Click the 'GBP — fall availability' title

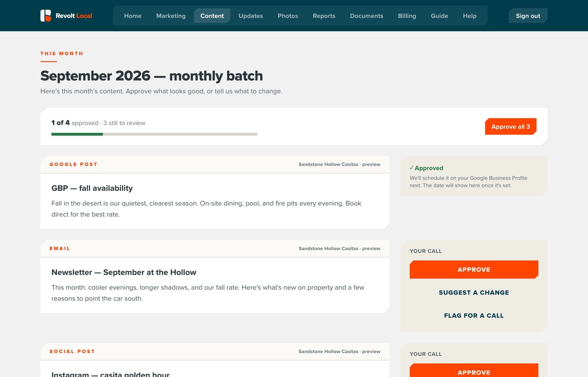pos(92,188)
